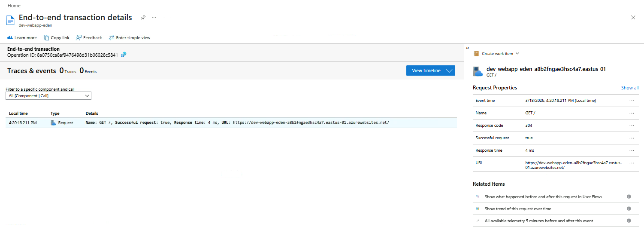Click the info icon for request trend item

[629, 208]
